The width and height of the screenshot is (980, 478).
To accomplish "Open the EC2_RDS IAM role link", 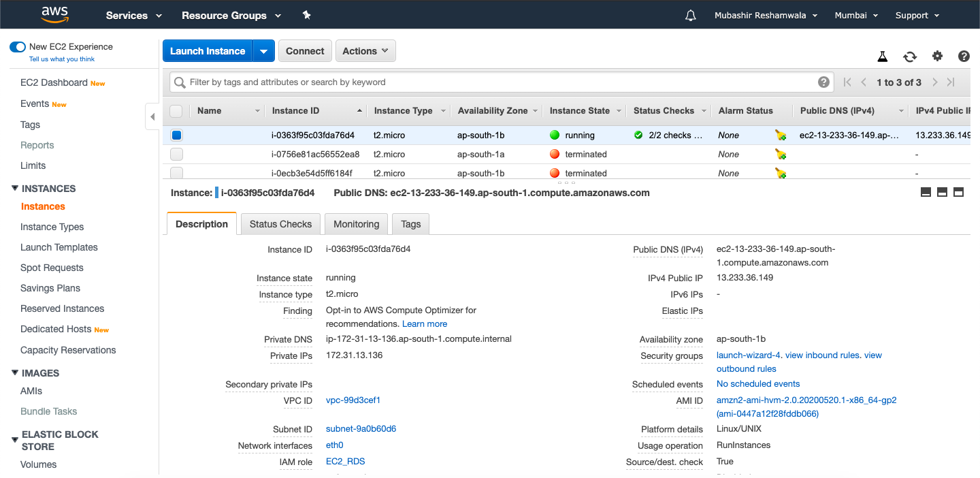I will (345, 462).
